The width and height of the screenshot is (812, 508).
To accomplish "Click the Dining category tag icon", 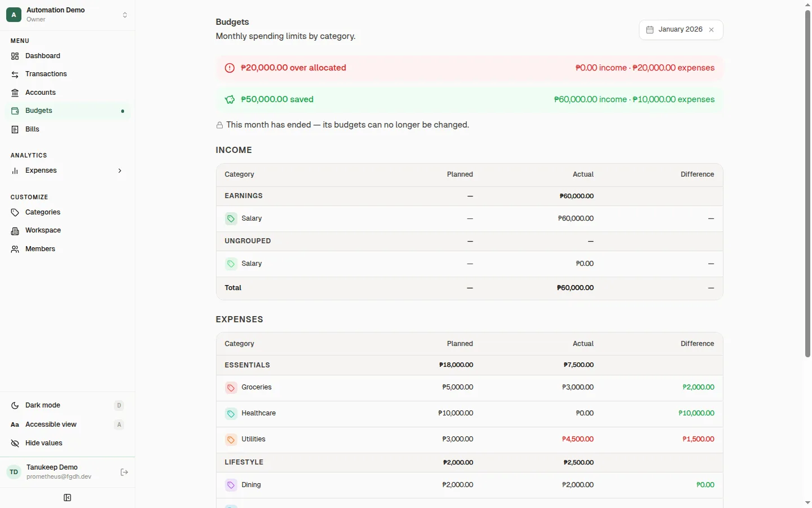I will click(x=231, y=485).
